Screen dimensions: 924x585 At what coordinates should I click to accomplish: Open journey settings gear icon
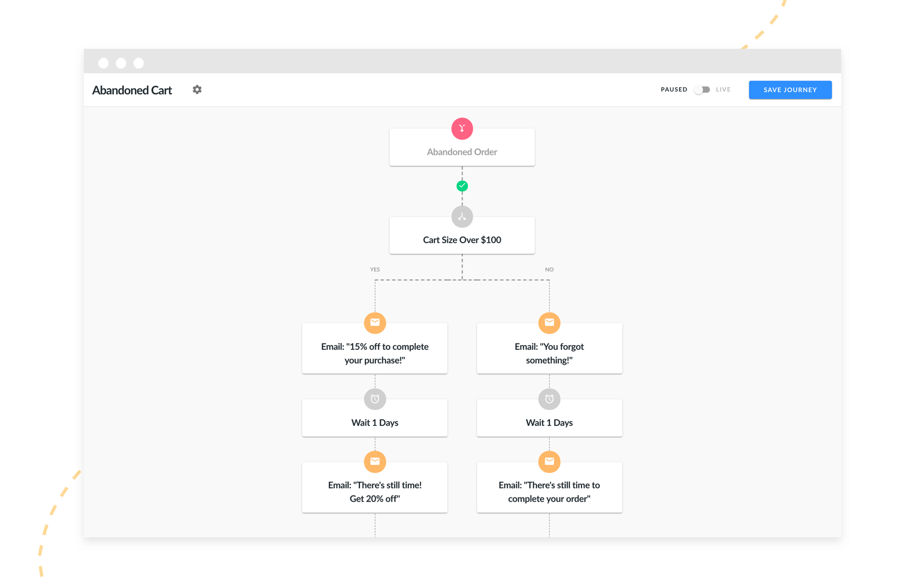pos(197,90)
